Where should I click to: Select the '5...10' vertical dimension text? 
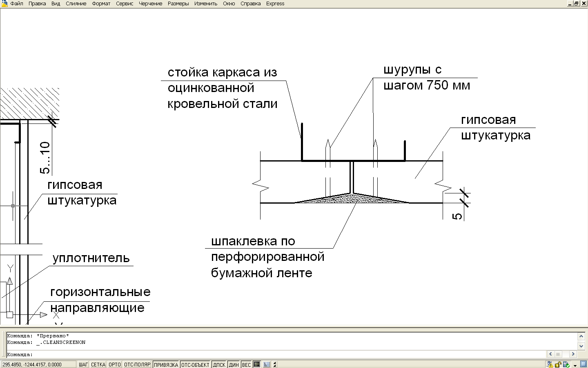point(45,158)
